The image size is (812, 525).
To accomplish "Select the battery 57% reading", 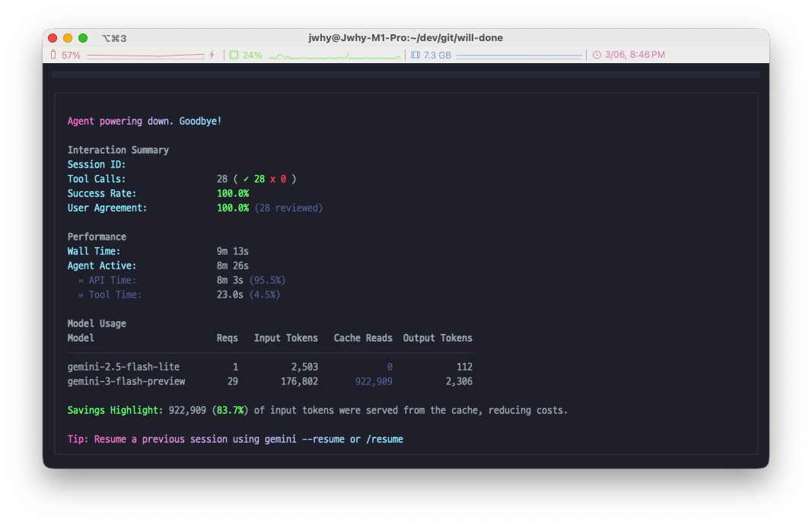I will (x=71, y=55).
